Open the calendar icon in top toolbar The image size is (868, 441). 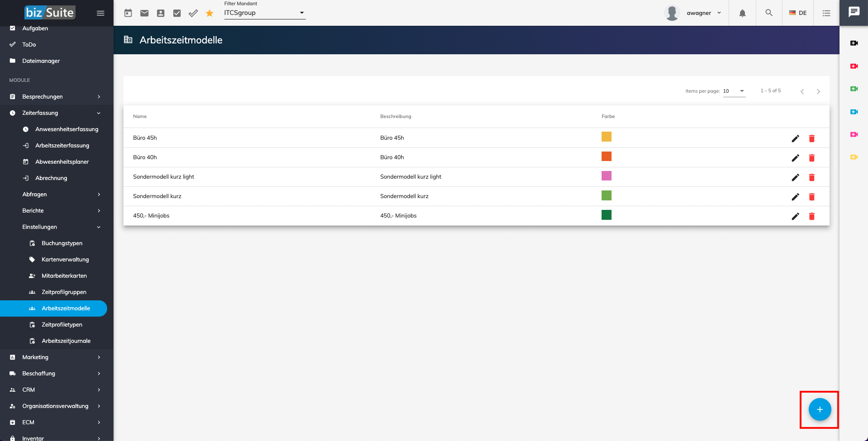[x=128, y=13]
